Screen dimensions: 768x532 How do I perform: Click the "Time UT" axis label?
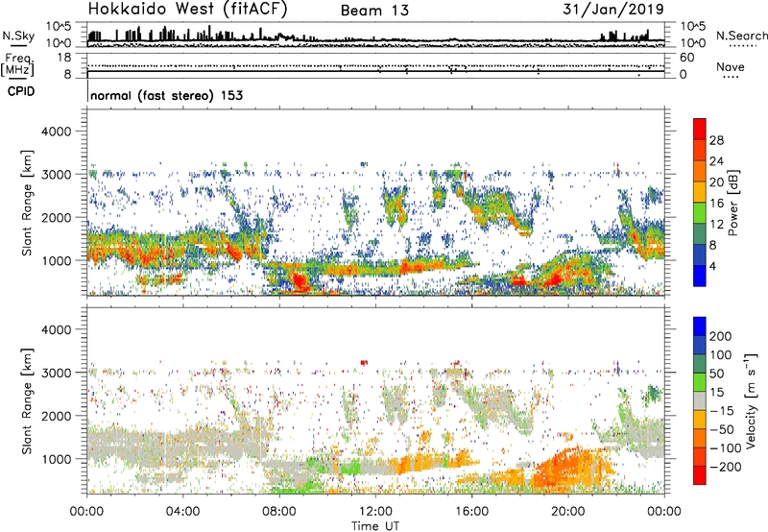[375, 526]
